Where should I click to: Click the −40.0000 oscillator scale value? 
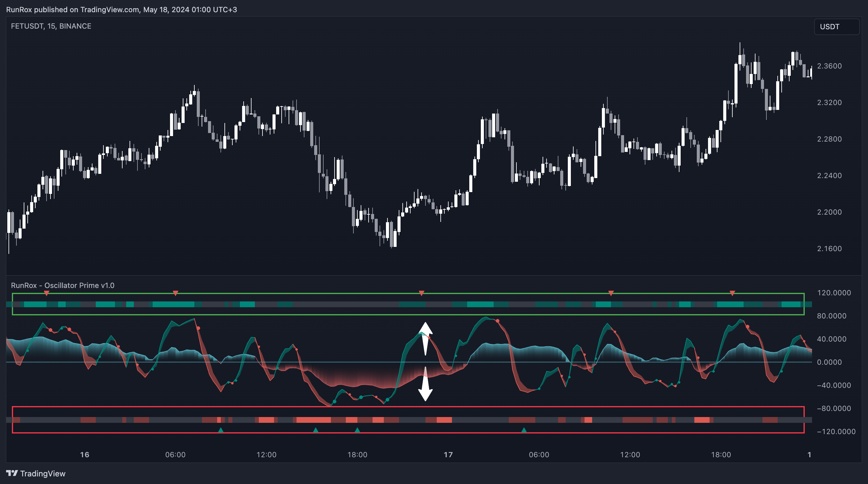point(834,385)
